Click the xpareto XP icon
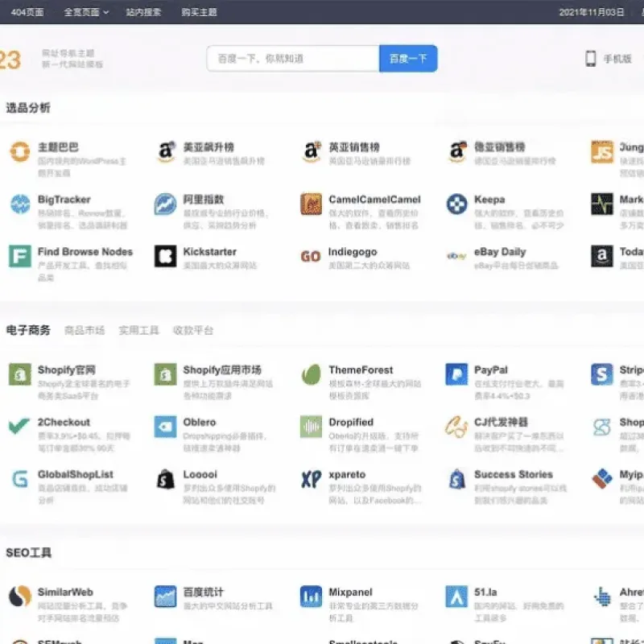The width and height of the screenshot is (644, 644). coord(312,479)
